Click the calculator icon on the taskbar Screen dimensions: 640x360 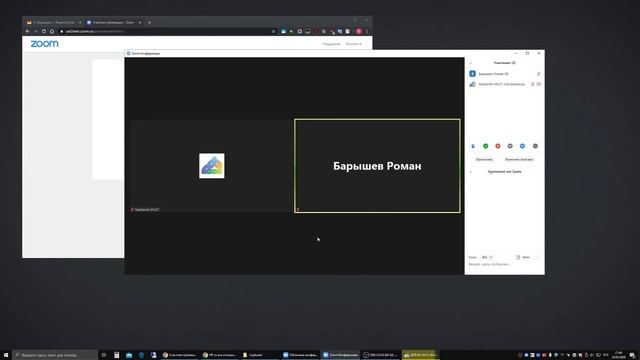pos(117,355)
